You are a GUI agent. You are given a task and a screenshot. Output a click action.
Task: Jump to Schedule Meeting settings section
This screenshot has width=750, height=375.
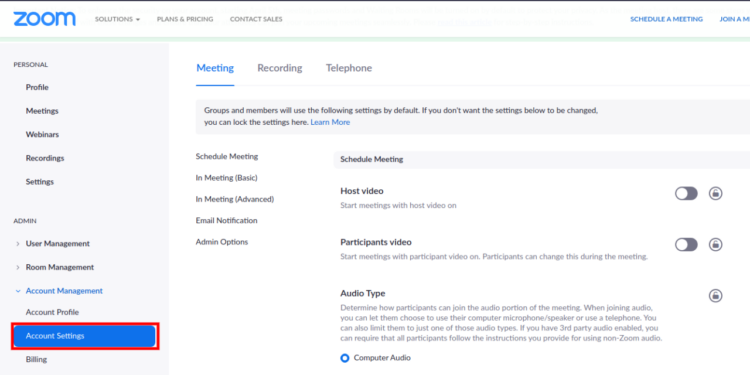(x=227, y=156)
